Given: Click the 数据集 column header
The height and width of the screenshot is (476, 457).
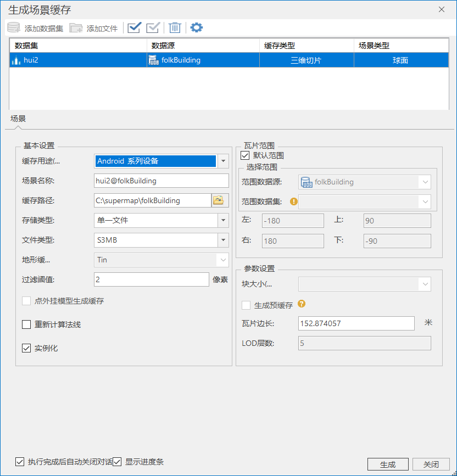Looking at the screenshot, I should [79, 46].
